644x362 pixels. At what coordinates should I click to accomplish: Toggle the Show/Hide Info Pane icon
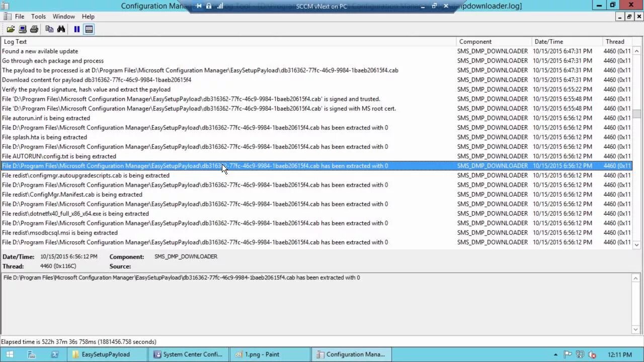coord(89,29)
